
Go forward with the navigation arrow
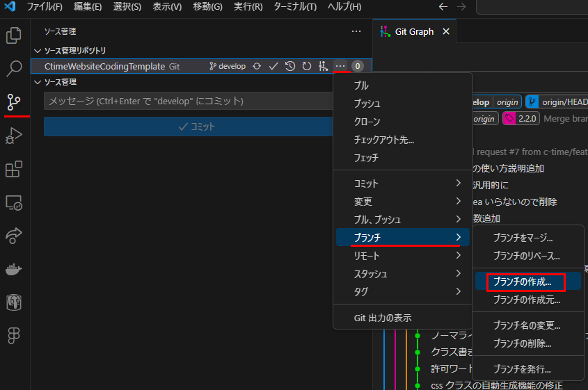pos(461,7)
